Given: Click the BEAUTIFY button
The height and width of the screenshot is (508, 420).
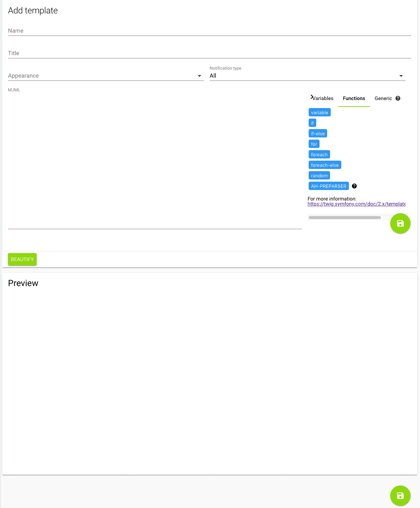Looking at the screenshot, I should (22, 259).
